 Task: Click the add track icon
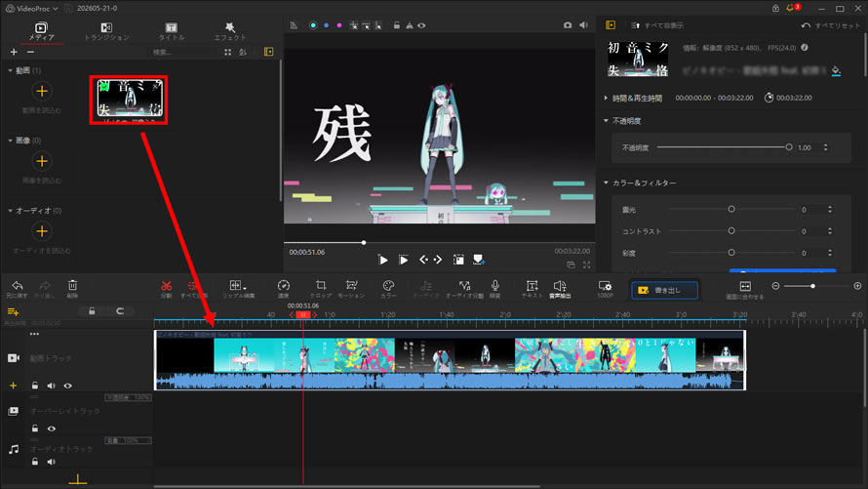[x=13, y=311]
